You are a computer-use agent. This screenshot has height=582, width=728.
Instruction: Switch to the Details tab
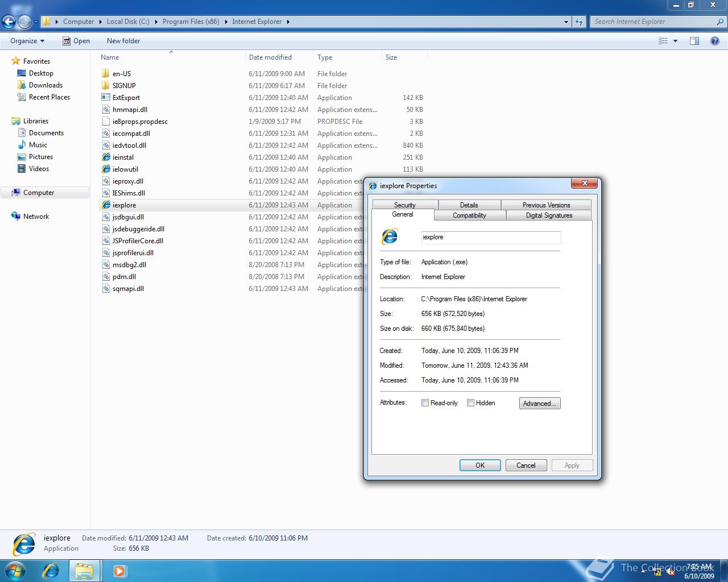[x=469, y=205]
